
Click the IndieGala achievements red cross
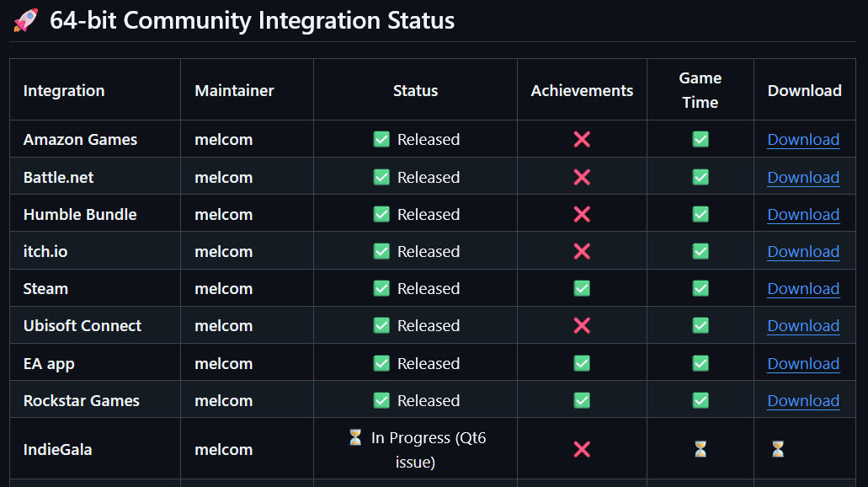pyautogui.click(x=582, y=449)
